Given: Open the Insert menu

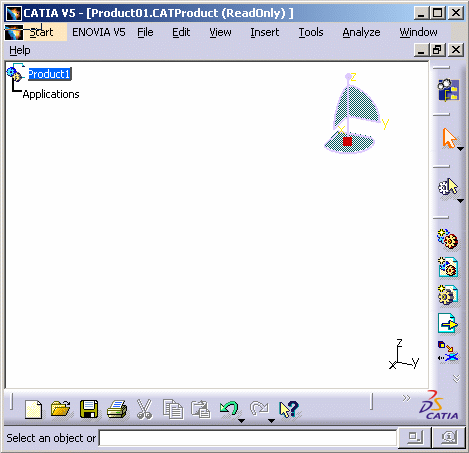Looking at the screenshot, I should [x=265, y=32].
